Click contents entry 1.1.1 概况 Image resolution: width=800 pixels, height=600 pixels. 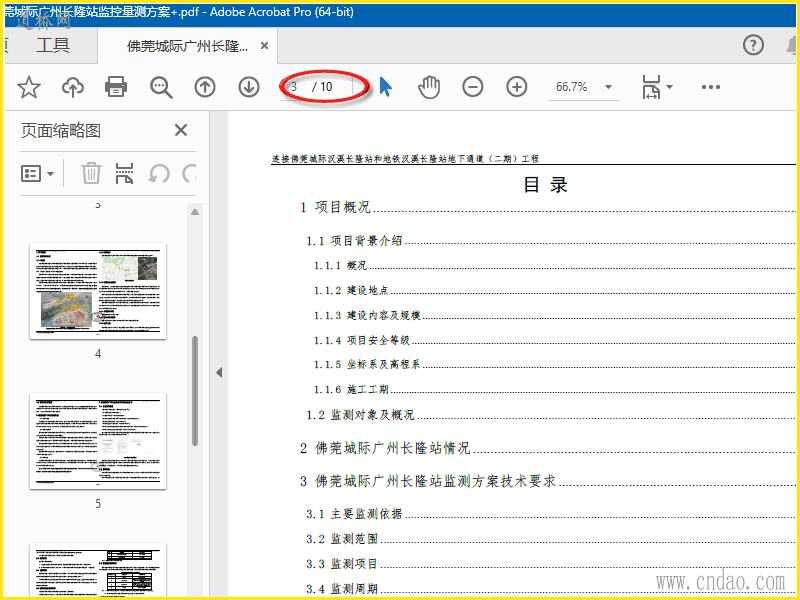click(340, 265)
